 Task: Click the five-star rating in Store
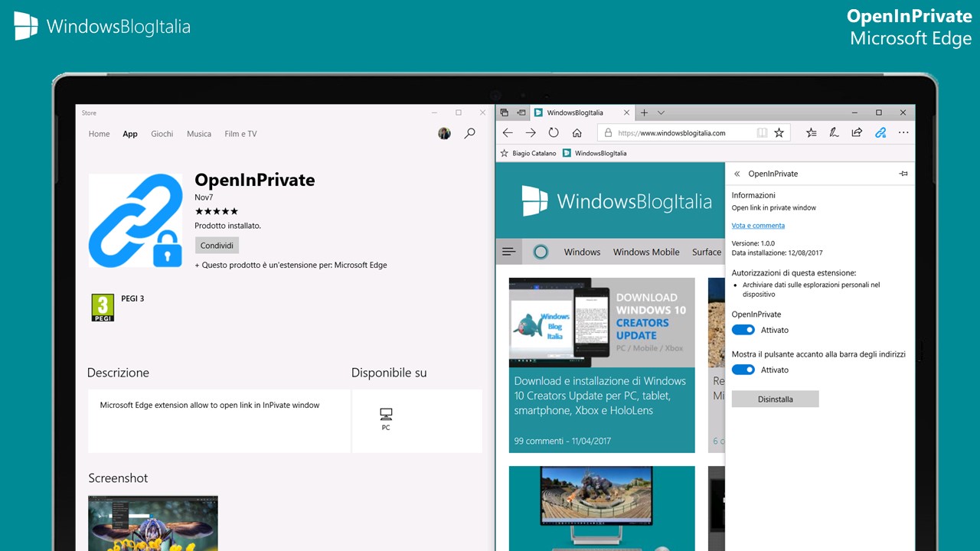coord(216,211)
